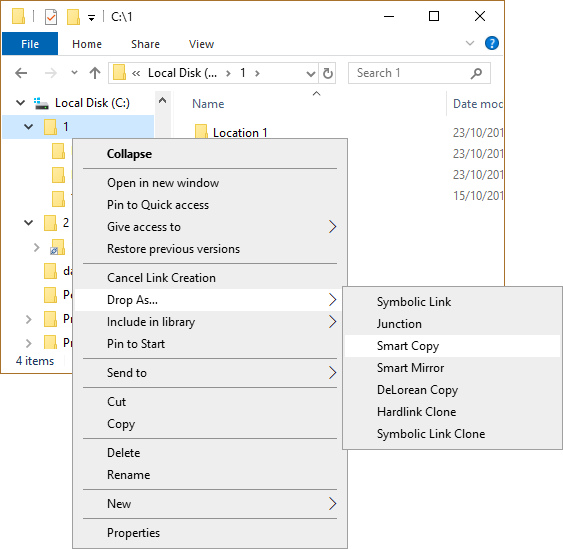Open Customize Quick Access Toolbar dropdown
Screen dimensions: 563x549
pos(92,18)
